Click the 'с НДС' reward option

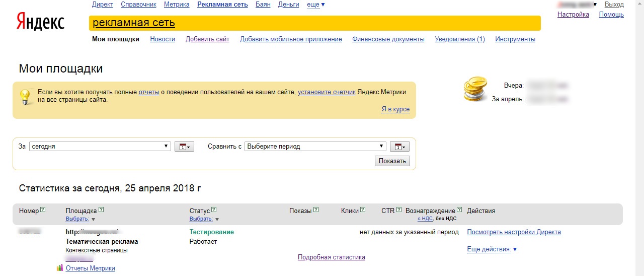(425, 219)
